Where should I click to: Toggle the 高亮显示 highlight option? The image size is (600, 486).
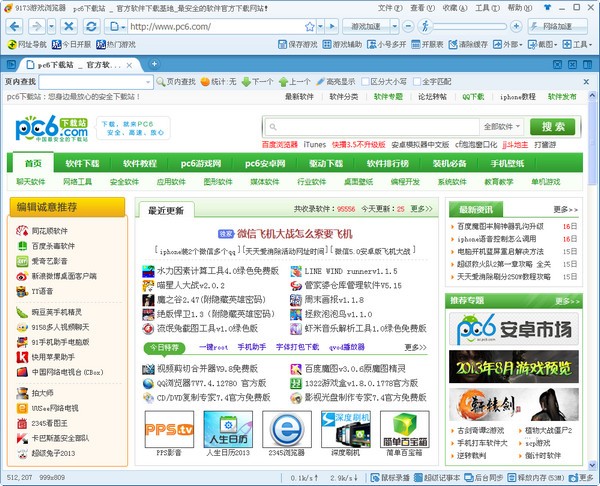click(x=338, y=81)
